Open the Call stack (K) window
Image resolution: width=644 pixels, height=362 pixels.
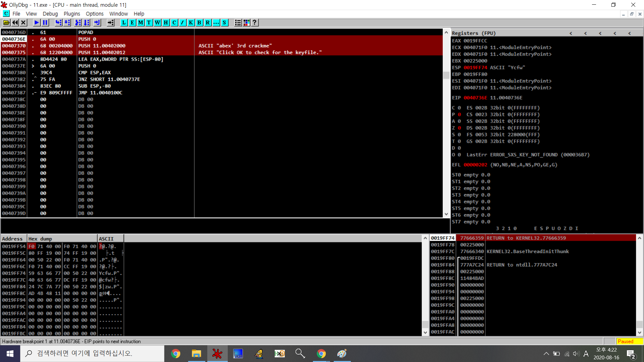pos(191,22)
